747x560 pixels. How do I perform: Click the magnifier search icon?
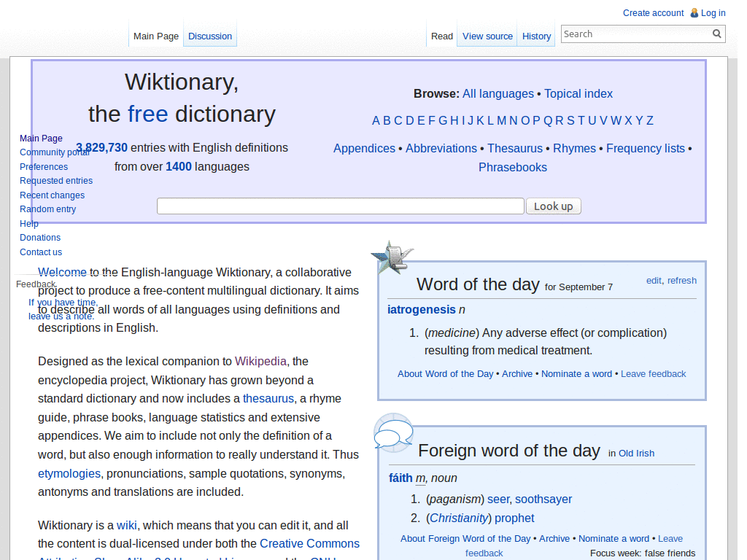pyautogui.click(x=716, y=34)
